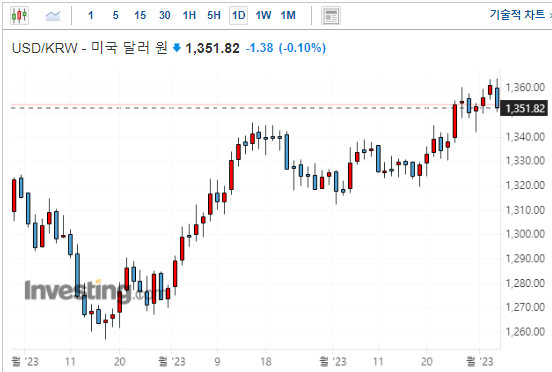
Task: Click the -1.38 price change value
Action: click(259, 48)
